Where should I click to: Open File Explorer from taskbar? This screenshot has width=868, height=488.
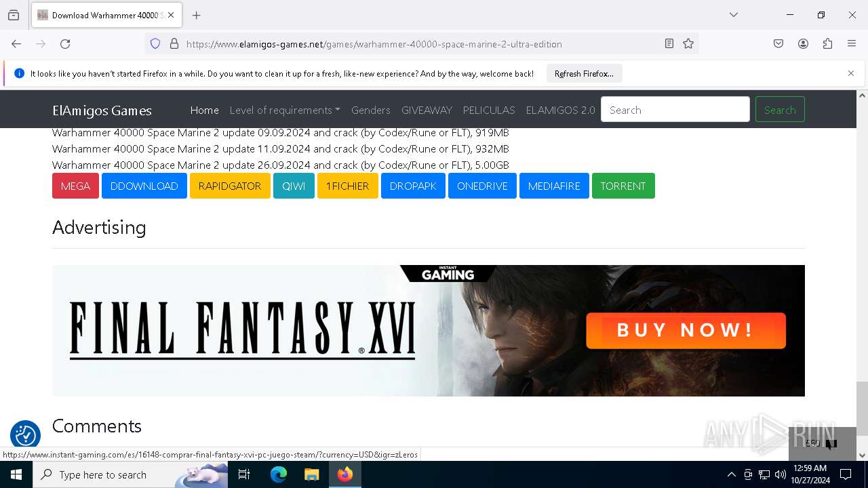[311, 474]
